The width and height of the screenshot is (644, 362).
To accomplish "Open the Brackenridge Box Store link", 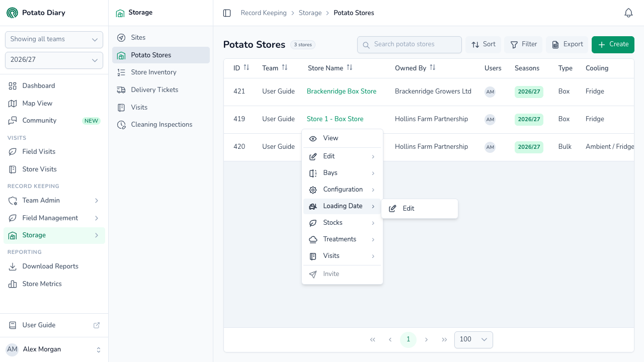I will [x=342, y=92].
